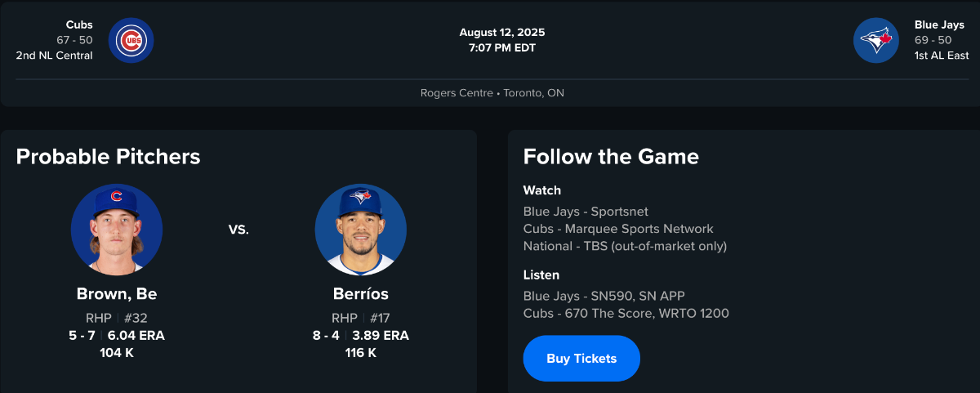
Task: Click Cubs - Marquee Sports Network listing
Action: pos(618,229)
